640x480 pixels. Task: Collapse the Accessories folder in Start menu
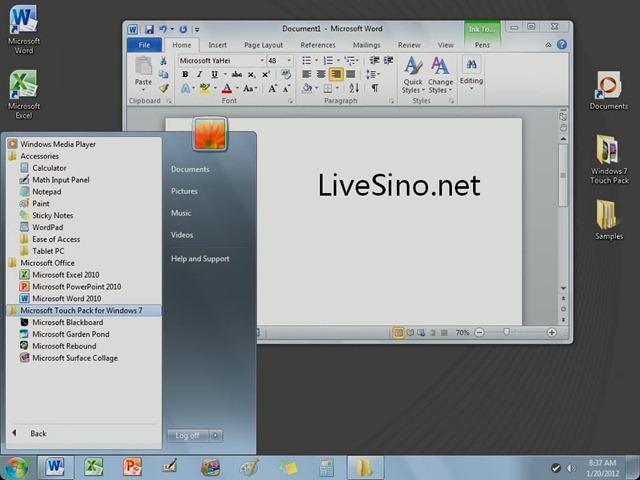pos(39,156)
